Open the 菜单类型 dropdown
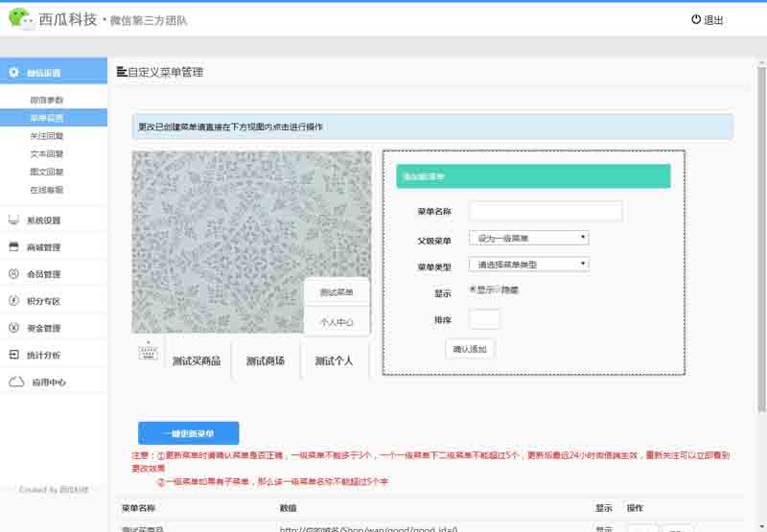This screenshot has width=767, height=532. point(528,265)
